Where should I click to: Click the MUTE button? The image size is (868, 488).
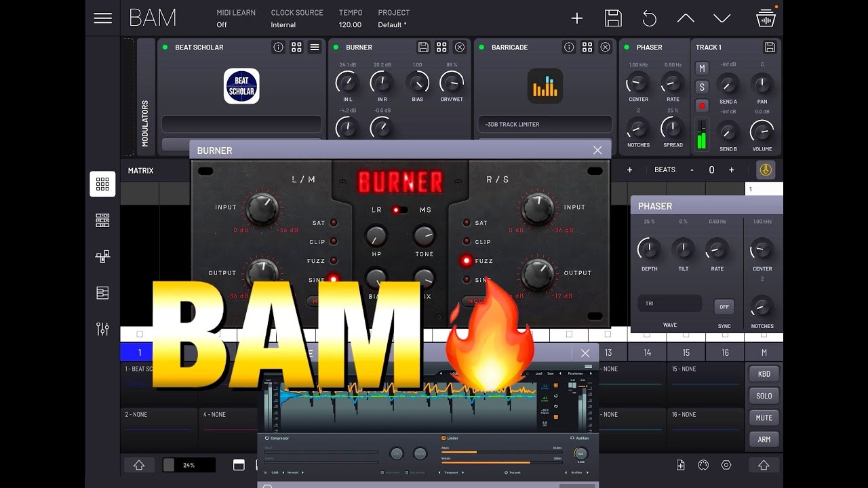pos(764,418)
